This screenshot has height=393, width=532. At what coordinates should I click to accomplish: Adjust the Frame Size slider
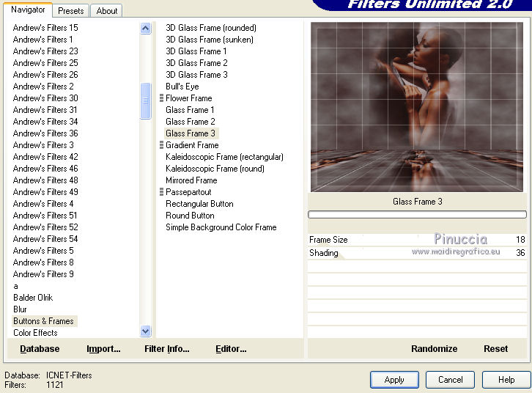point(417,240)
